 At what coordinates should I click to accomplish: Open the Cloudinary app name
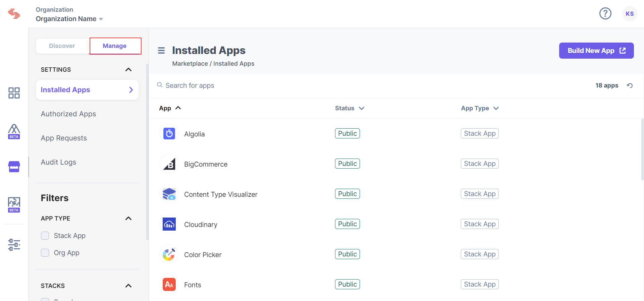[201, 225]
